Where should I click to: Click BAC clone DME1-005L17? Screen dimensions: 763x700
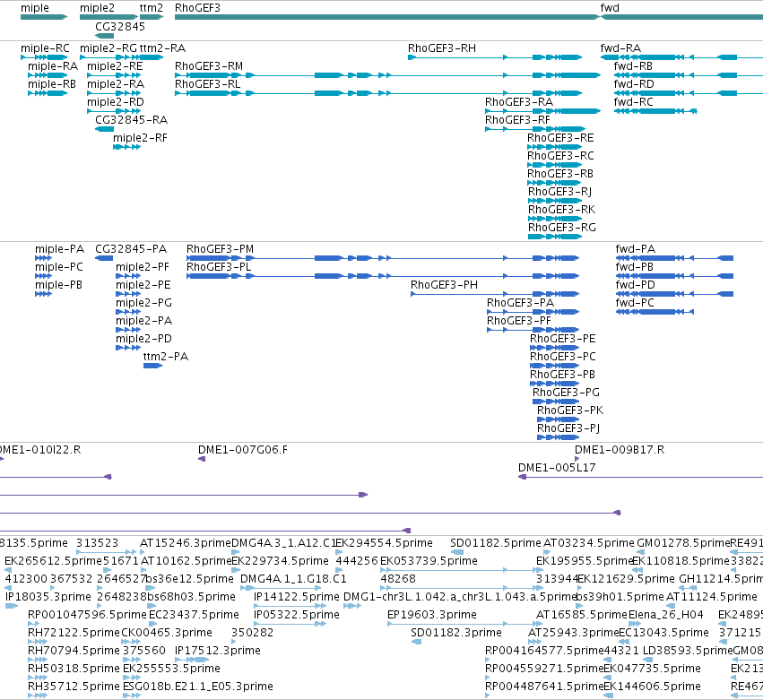[x=640, y=477]
